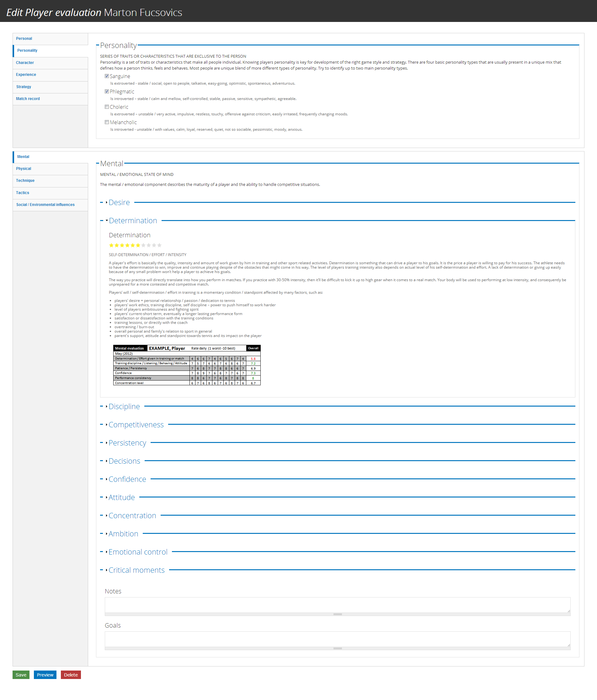Open the Technique tab

click(51, 181)
